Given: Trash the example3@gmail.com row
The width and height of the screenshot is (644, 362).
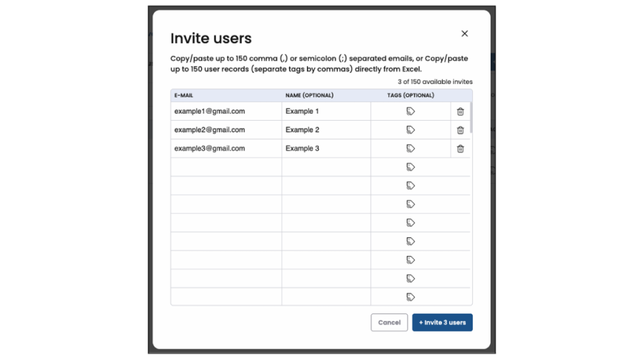Looking at the screenshot, I should coord(460,149).
